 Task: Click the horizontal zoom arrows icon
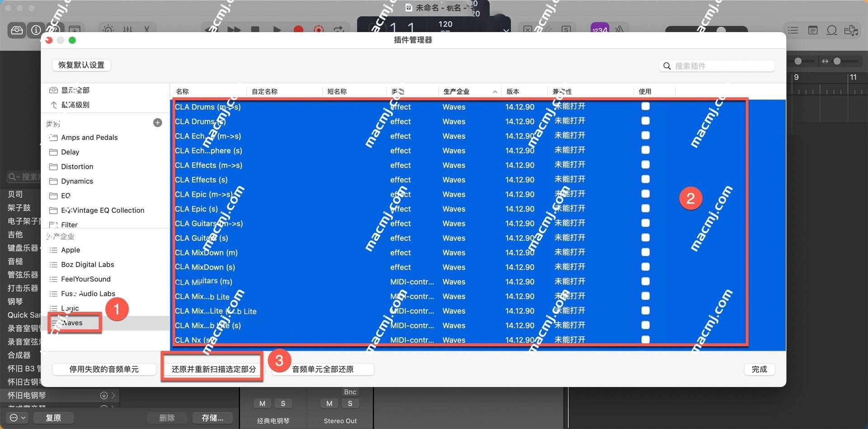point(825,61)
